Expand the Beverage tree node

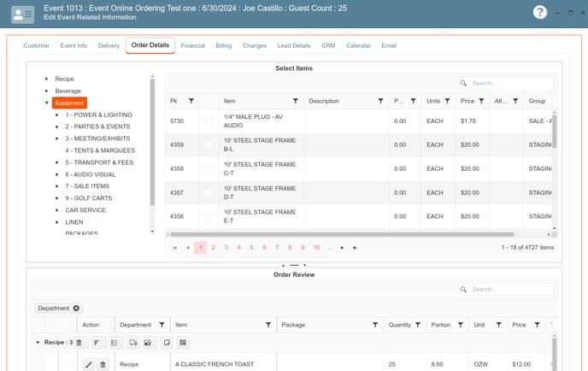(x=46, y=91)
